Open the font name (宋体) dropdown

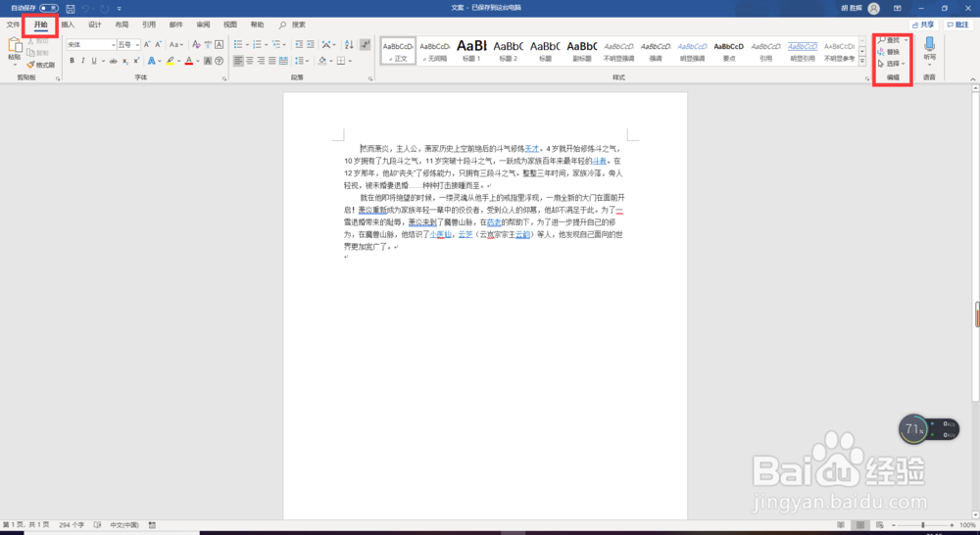tap(113, 44)
